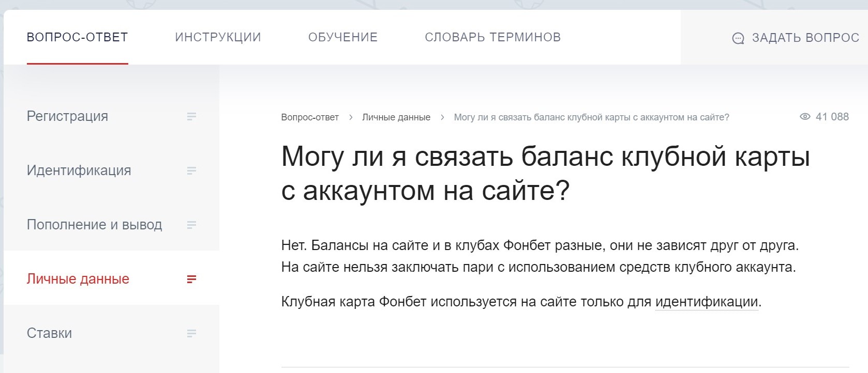This screenshot has height=373, width=868.
Task: Open the СЛОВАРЬ ТЕРМИНОВ tab
Action: (492, 37)
